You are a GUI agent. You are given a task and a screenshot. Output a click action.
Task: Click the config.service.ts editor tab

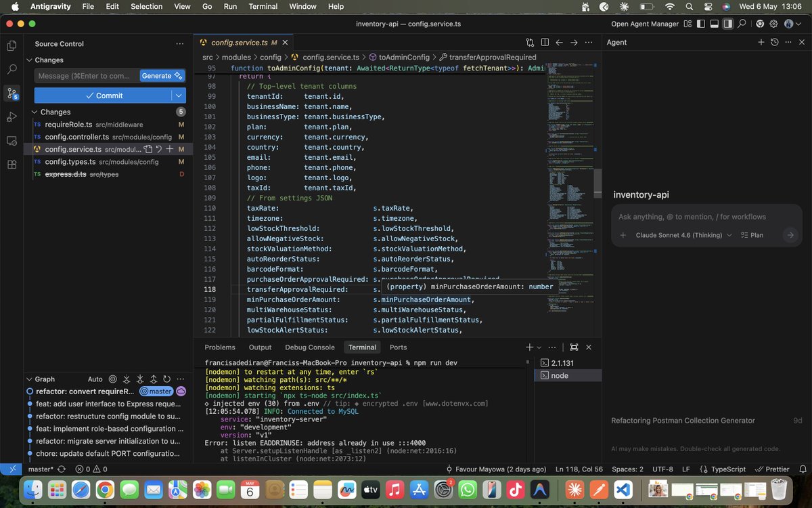[x=244, y=42]
